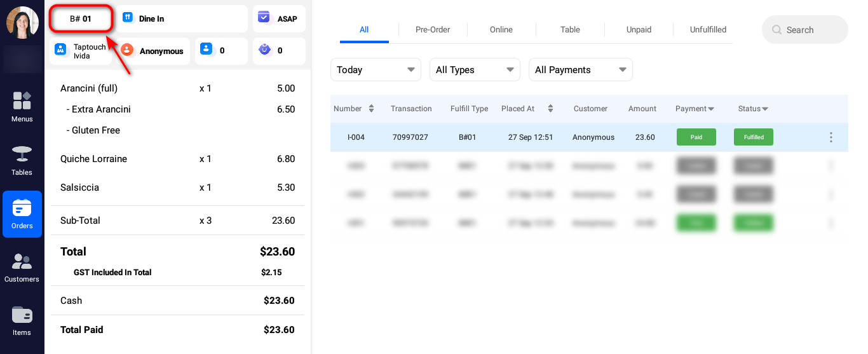Click the Arancini (full) order line

click(178, 88)
